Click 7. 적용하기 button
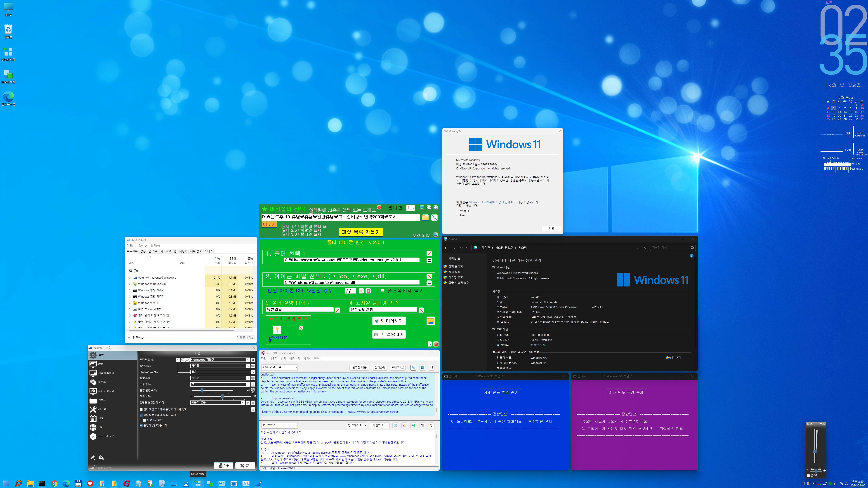 pos(389,334)
